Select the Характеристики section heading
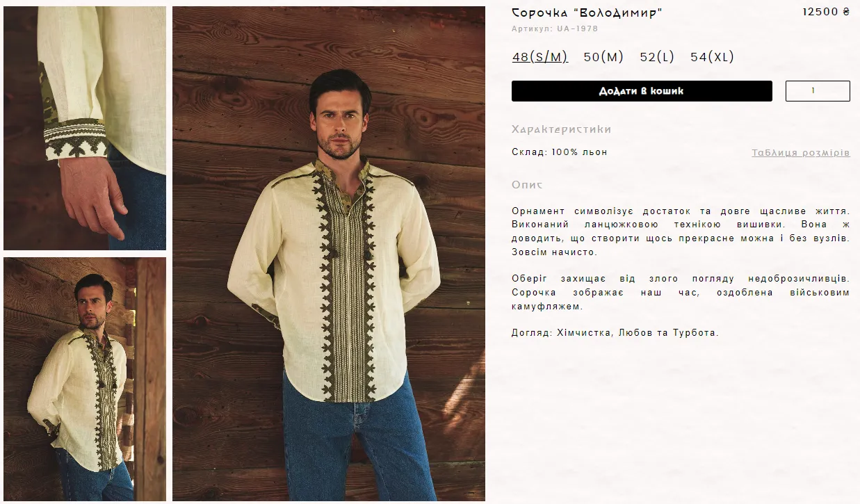 tap(562, 129)
